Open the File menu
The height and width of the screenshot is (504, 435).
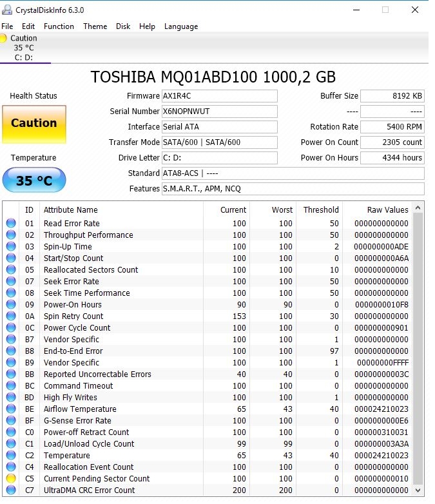7,26
